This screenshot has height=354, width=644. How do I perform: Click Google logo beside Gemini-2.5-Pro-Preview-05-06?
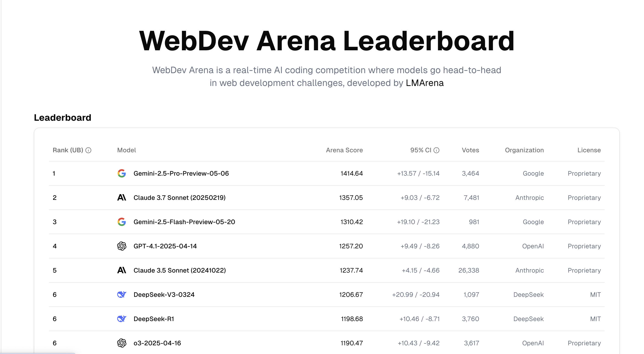coord(122,173)
